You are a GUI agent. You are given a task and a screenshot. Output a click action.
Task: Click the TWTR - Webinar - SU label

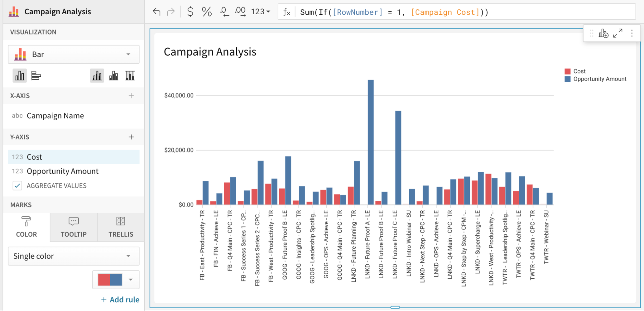[x=546, y=237]
